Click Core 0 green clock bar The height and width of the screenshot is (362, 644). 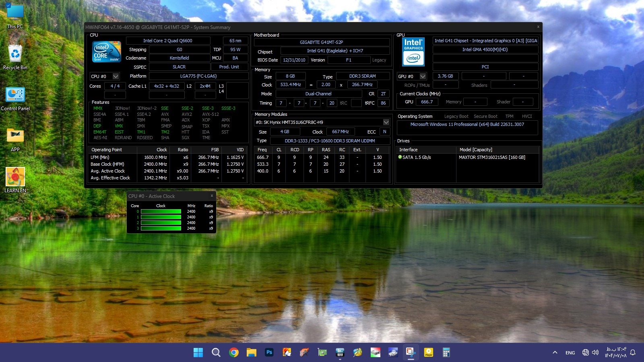click(161, 212)
